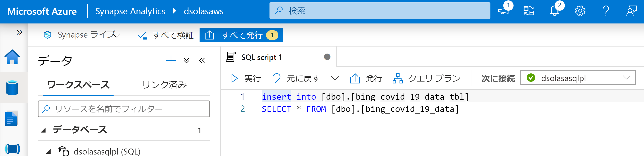Viewport: 644px width, 156px height.
Task: Open the Integrate hub pipeline icon
Action: 12,149
